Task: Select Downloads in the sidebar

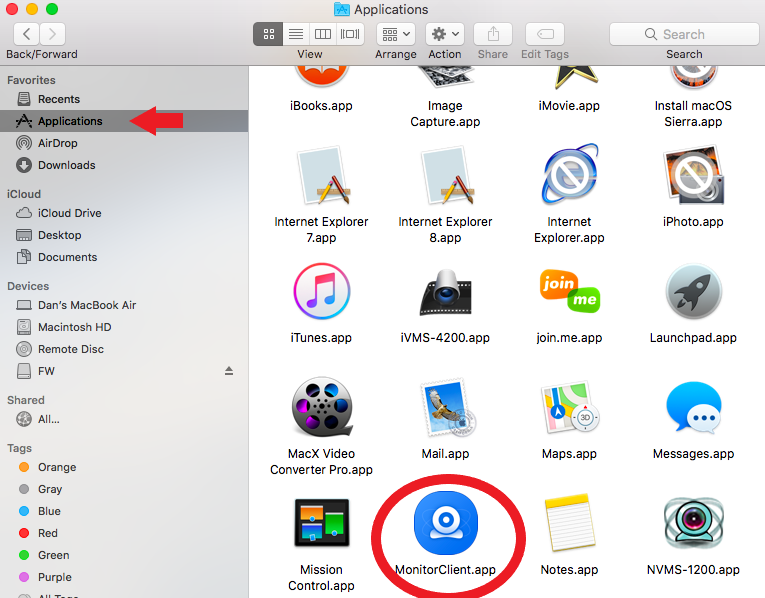Action: click(66, 165)
